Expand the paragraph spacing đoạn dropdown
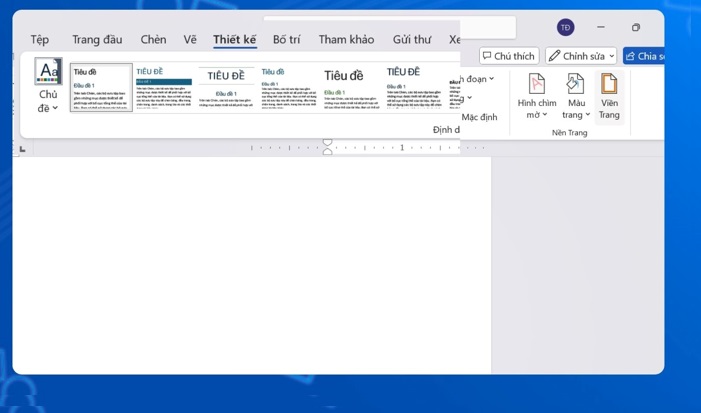This screenshot has height=413, width=701. 480,79
